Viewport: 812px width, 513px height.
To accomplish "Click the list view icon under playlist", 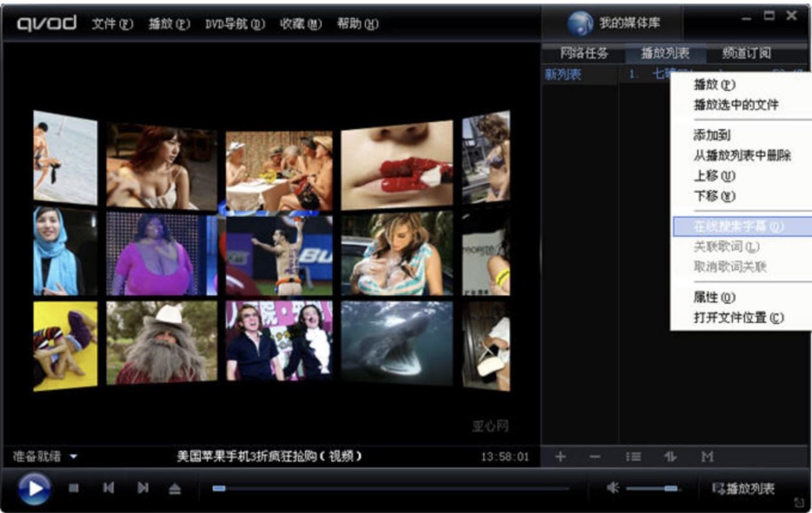I will pyautogui.click(x=634, y=456).
